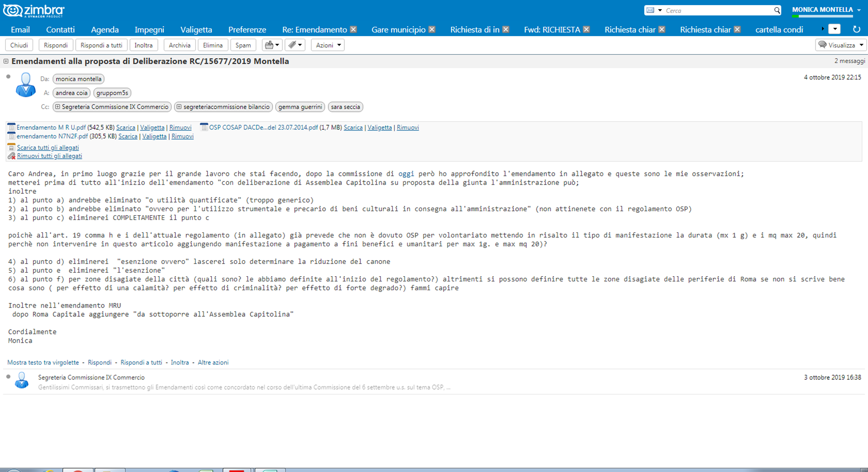Open the MONICA MONTELLA account menu
The height and width of the screenshot is (472, 868).
(x=826, y=10)
